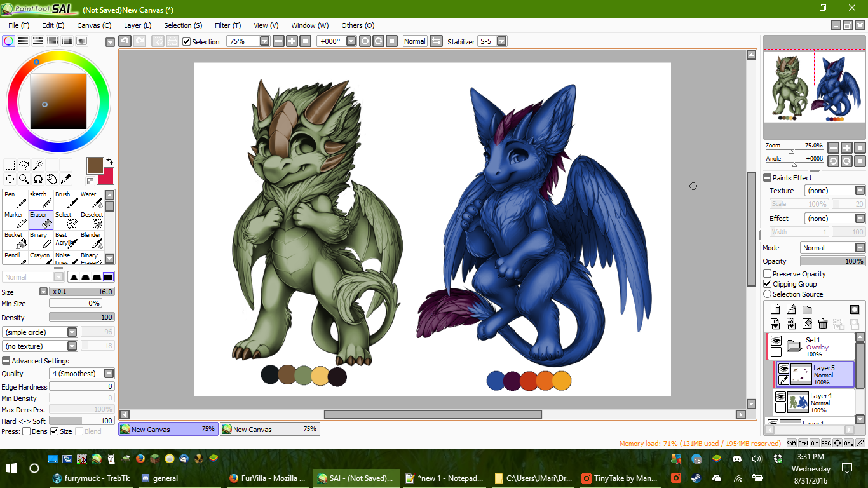
Task: Open the Filter menu
Action: click(x=227, y=25)
